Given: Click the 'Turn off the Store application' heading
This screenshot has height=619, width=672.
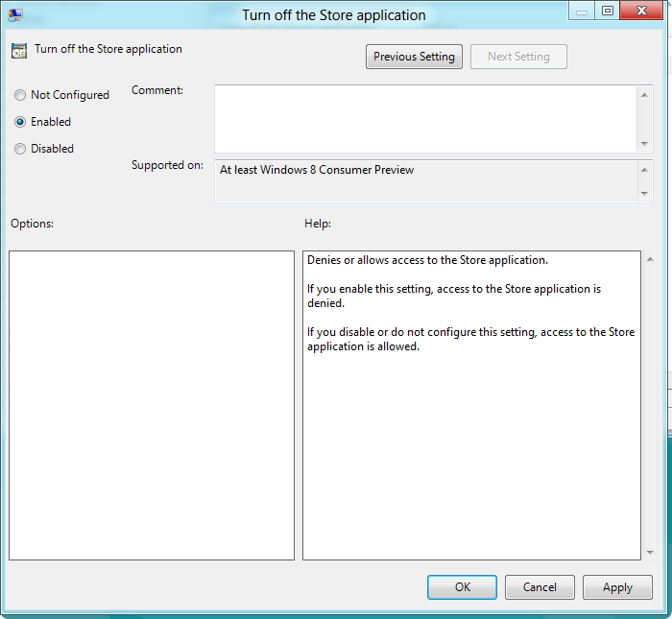Looking at the screenshot, I should [108, 49].
